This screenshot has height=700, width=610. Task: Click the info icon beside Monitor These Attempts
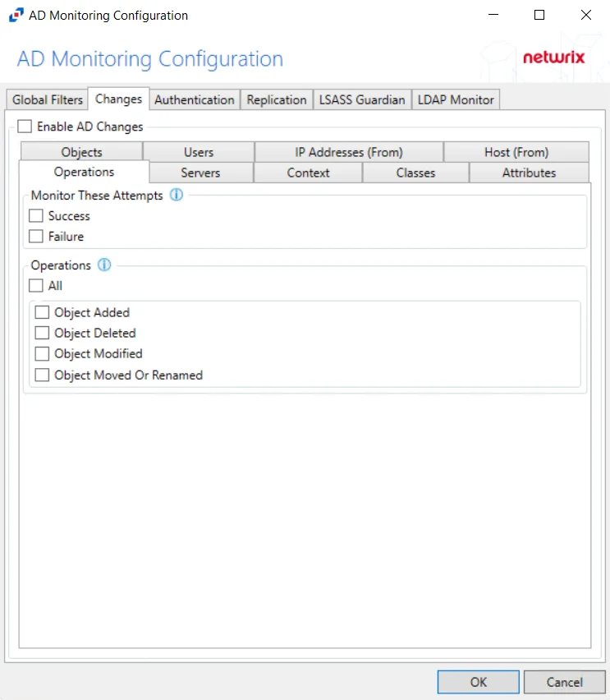pyautogui.click(x=177, y=195)
